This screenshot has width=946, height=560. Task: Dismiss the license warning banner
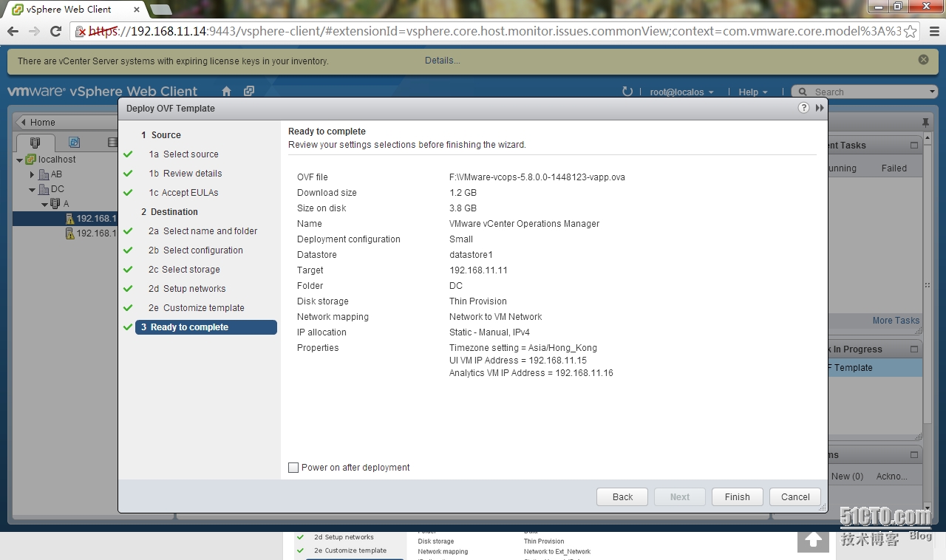pos(923,60)
